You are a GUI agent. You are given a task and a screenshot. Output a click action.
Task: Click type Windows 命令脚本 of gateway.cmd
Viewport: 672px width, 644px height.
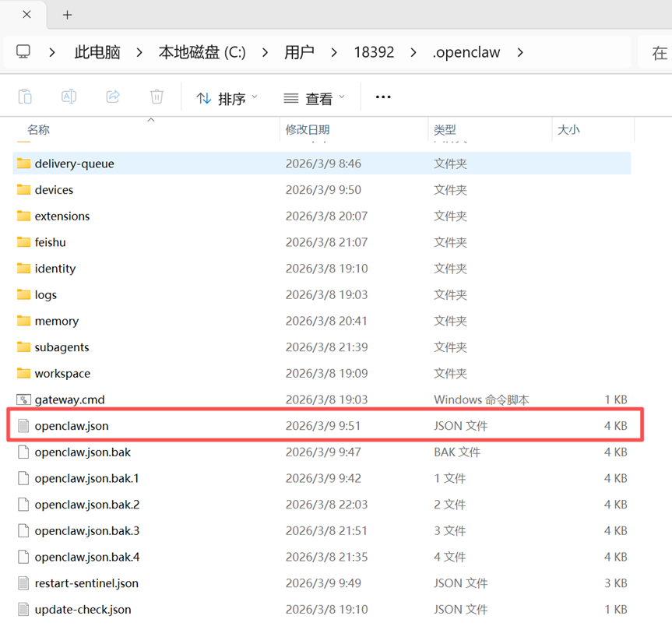(x=481, y=399)
